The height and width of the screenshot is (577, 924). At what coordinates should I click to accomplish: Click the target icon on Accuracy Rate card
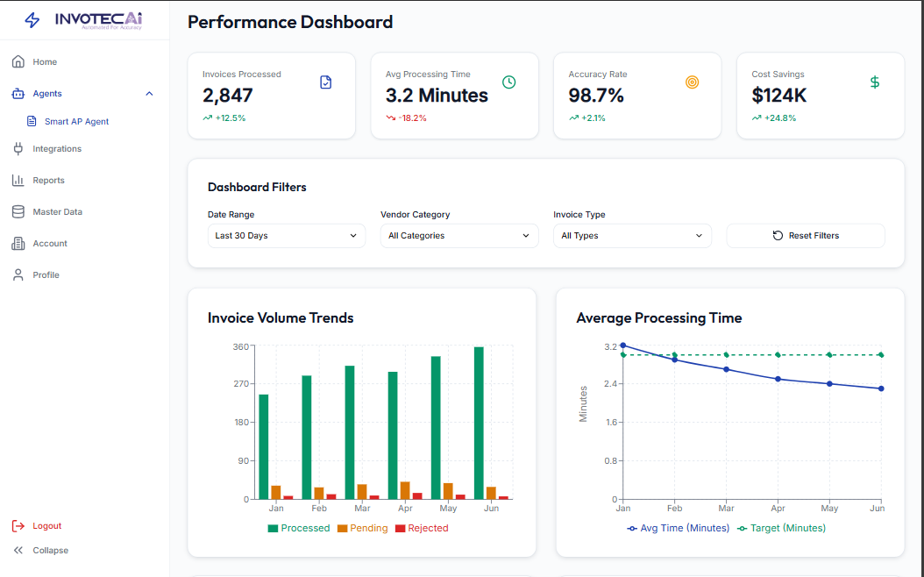coord(692,82)
